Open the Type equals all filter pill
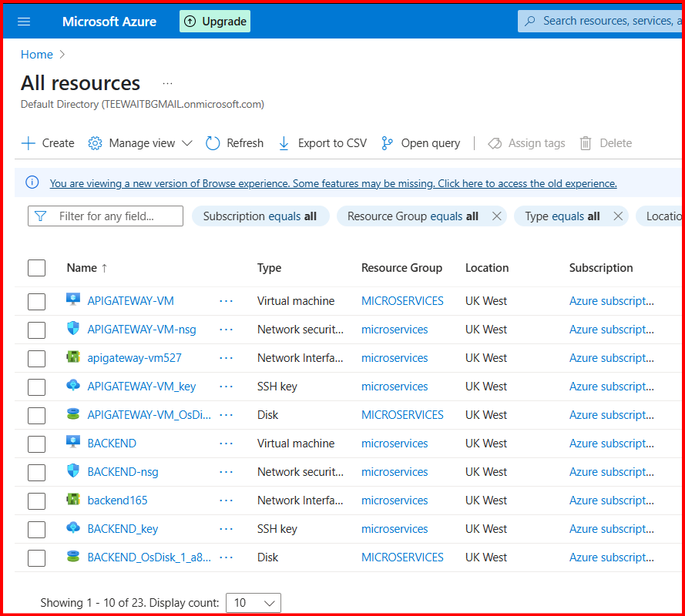 pyautogui.click(x=562, y=216)
